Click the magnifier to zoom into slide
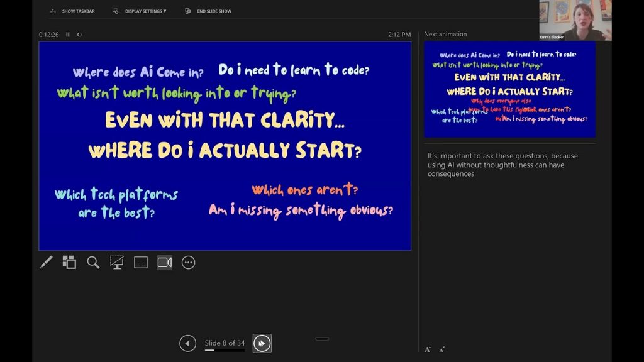The height and width of the screenshot is (362, 644). coord(93,263)
